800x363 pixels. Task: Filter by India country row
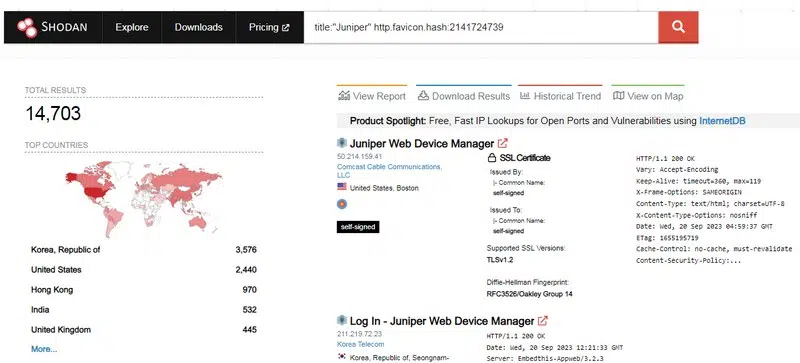click(x=144, y=309)
